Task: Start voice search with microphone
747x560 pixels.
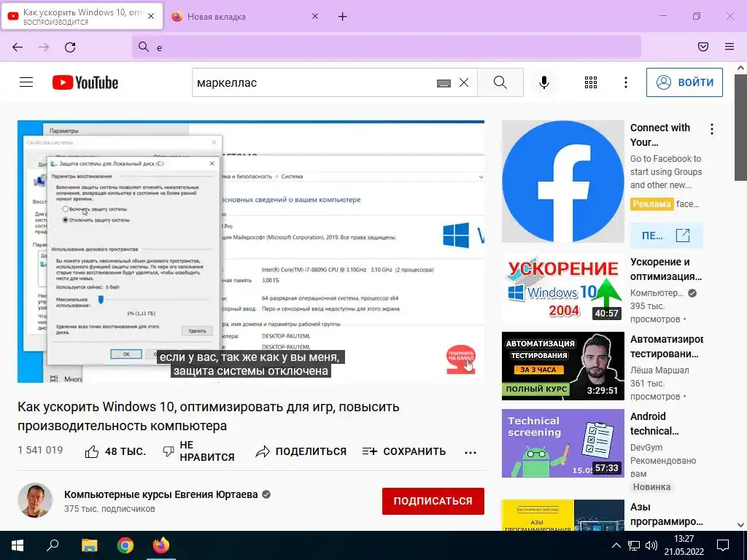Action: 544,82
